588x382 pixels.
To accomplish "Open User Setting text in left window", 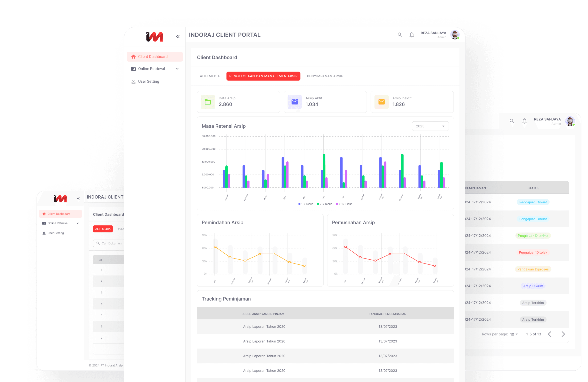I will click(x=56, y=233).
